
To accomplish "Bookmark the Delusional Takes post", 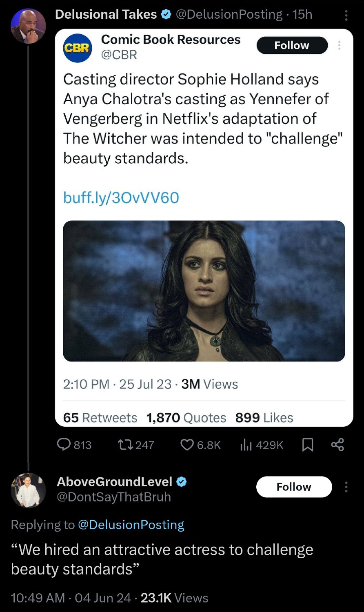I will (x=308, y=445).
